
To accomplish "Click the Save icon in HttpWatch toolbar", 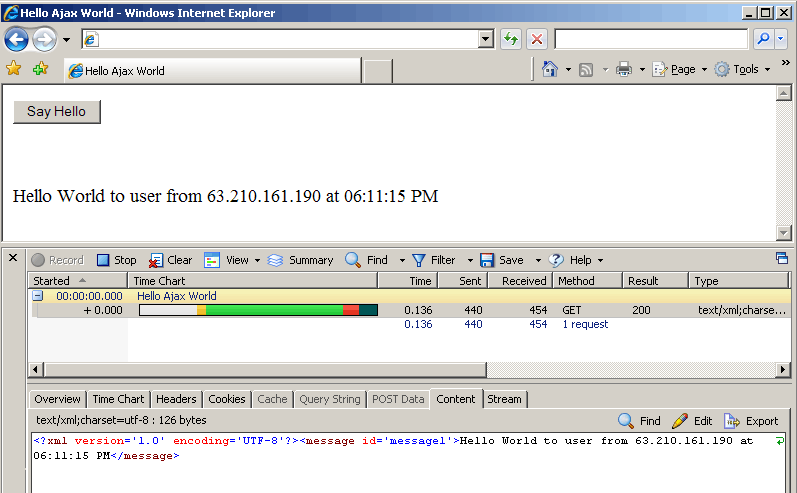I will (x=487, y=260).
